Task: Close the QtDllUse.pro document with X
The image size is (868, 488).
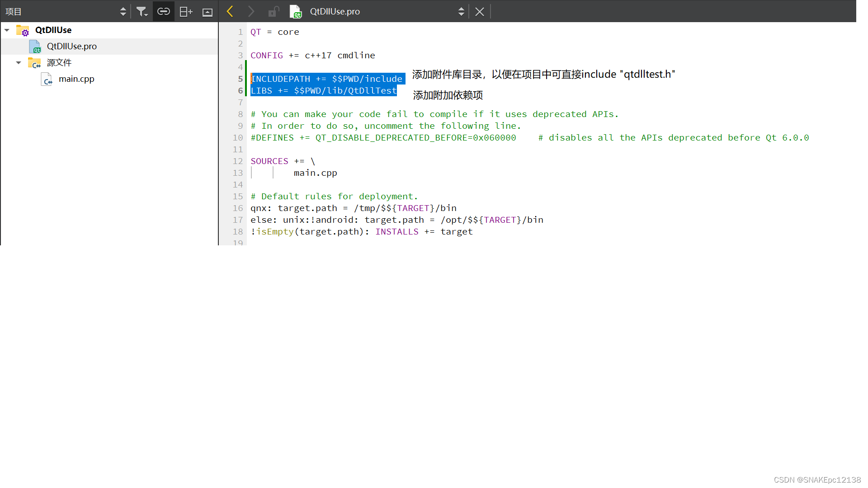Action: coord(480,12)
